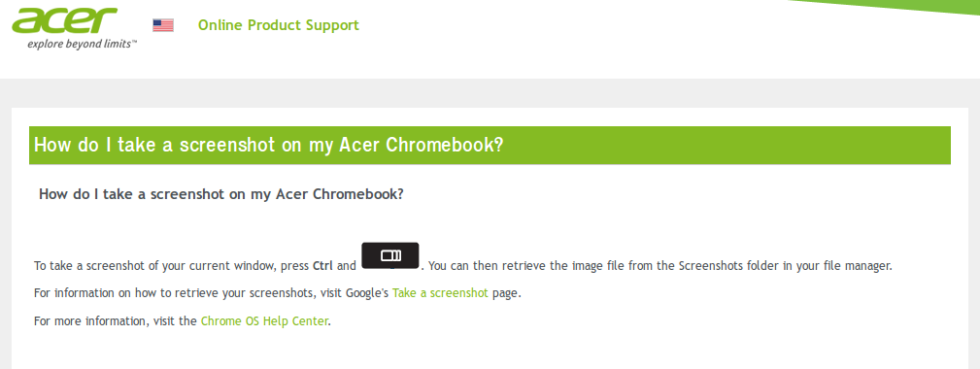Select the United States flag icon
980x369 pixels.
[x=163, y=25]
